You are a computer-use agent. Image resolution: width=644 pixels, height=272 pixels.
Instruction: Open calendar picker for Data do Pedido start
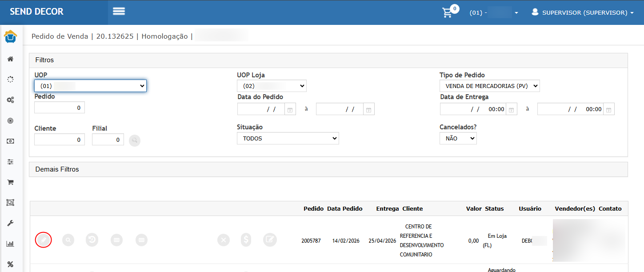tap(289, 109)
